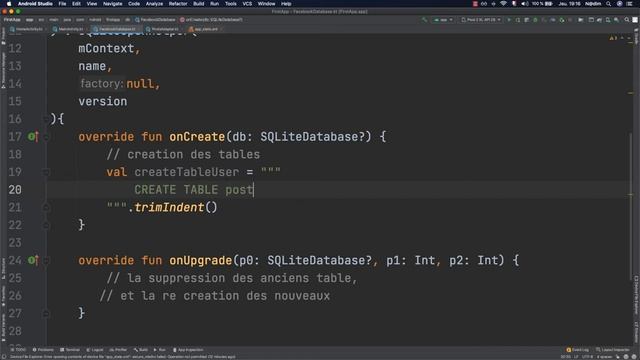Collapse onUpgrade function fold on line 24

click(46, 260)
